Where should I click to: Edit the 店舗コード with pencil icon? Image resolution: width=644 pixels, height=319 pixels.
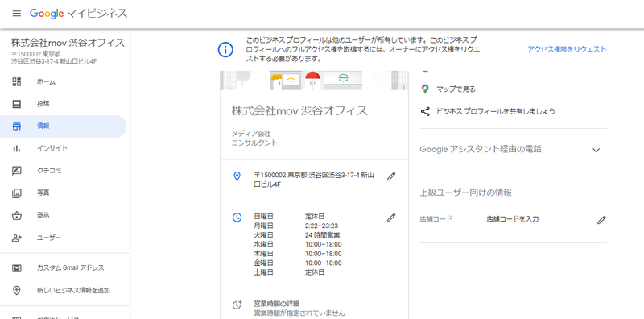pyautogui.click(x=601, y=220)
